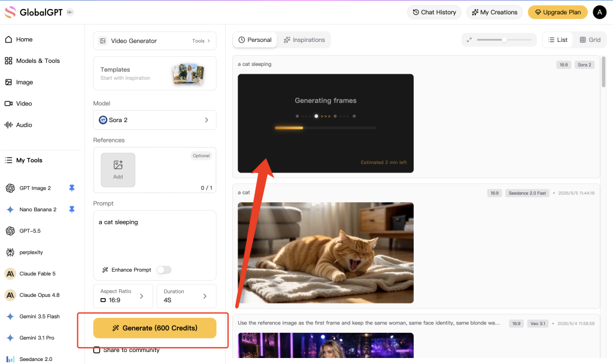Toggle the Enhance Prompt switch
The image size is (613, 364).
point(164,270)
